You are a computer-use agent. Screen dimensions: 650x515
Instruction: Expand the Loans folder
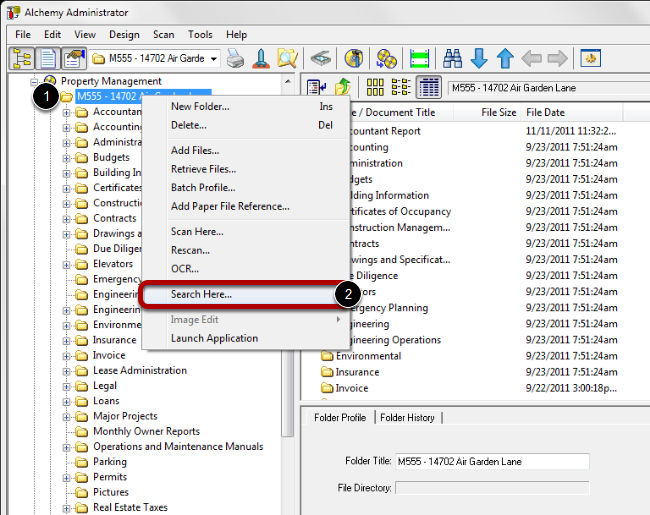[66, 401]
